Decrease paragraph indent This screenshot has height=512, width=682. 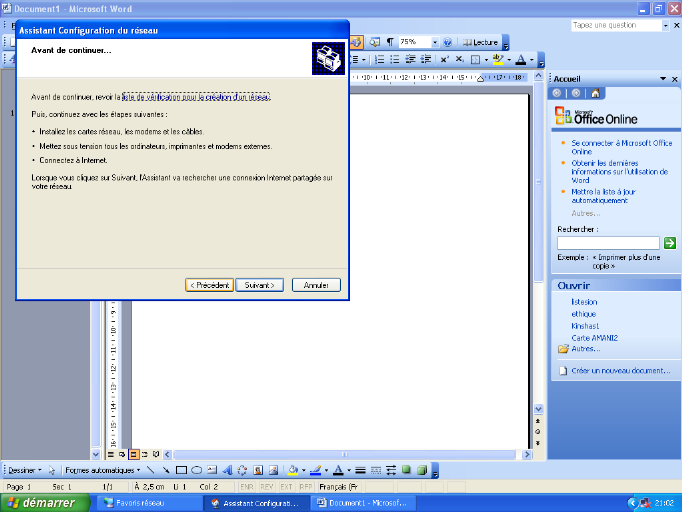point(410,60)
